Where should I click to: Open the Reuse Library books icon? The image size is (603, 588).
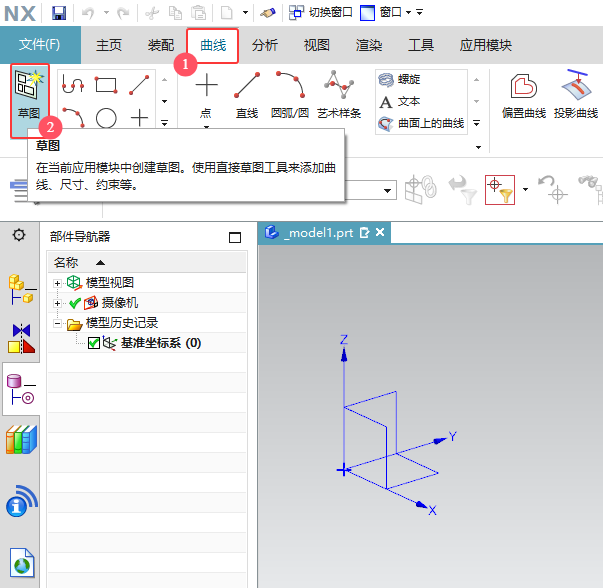coord(22,439)
